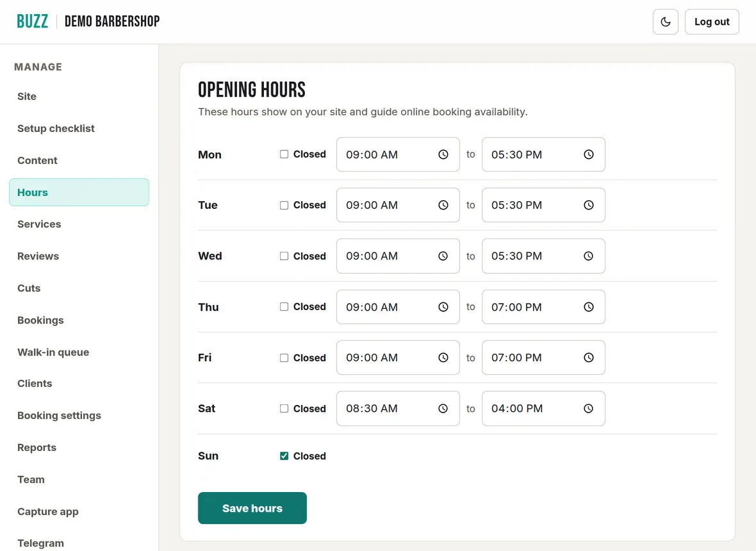
Task: Open the Reports section
Action: [79, 447]
